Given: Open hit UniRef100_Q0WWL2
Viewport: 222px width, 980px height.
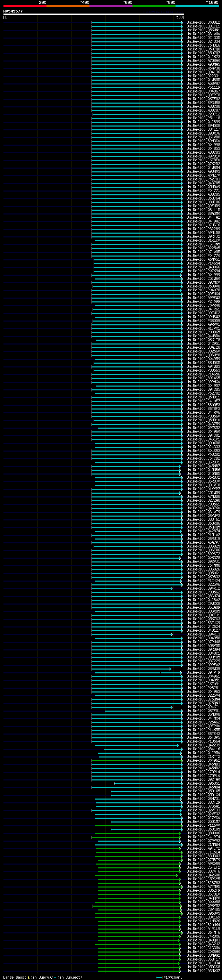Looking at the screenshot, I should [x=203, y=23].
